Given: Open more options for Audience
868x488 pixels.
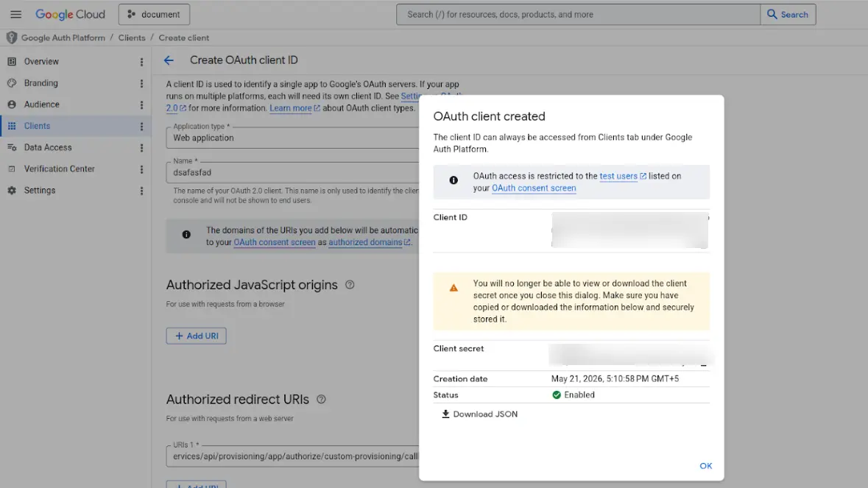Looking at the screenshot, I should (141, 105).
